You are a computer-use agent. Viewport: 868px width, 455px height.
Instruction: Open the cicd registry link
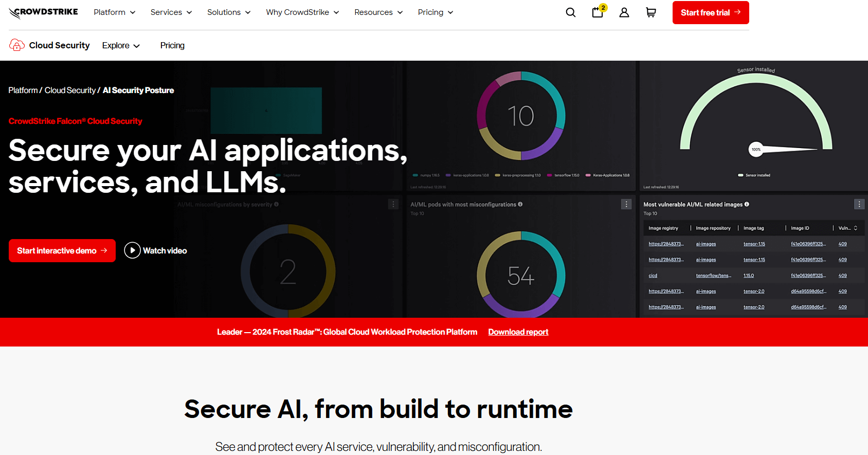tap(653, 276)
